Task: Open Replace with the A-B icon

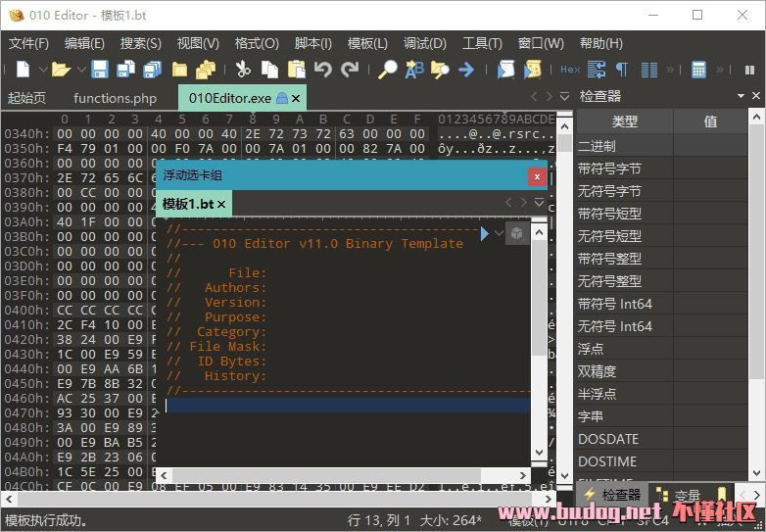Action: point(414,70)
